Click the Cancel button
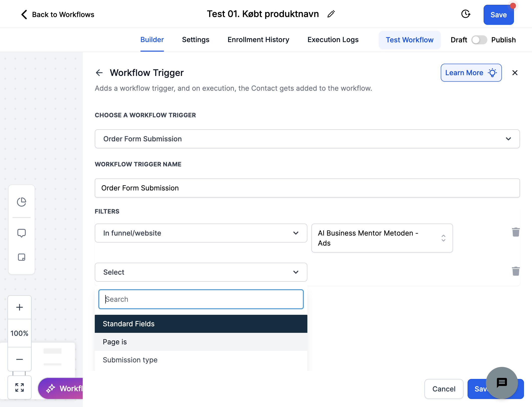 point(444,389)
